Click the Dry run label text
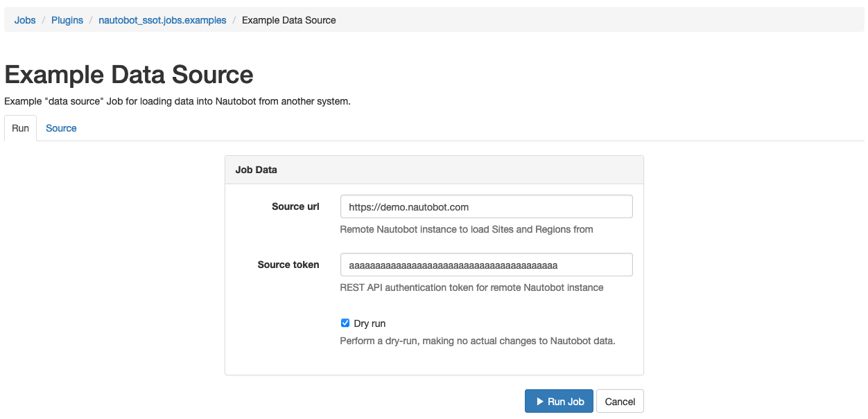Image resolution: width=868 pixels, height=419 pixels. [370, 323]
